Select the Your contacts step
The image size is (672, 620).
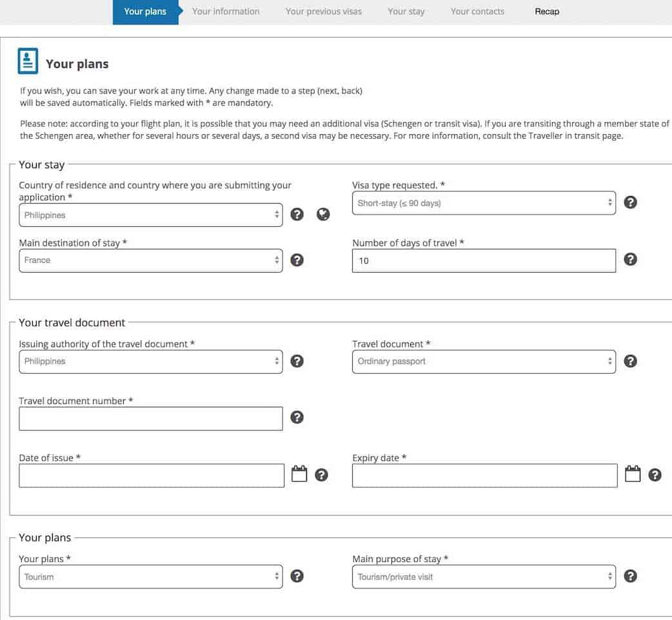click(x=477, y=12)
